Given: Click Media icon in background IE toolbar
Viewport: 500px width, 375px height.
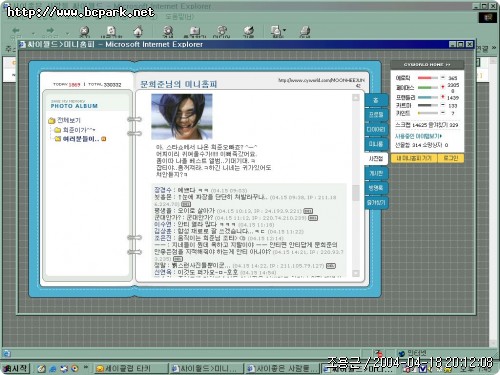Looking at the screenshot, I should (x=222, y=31).
